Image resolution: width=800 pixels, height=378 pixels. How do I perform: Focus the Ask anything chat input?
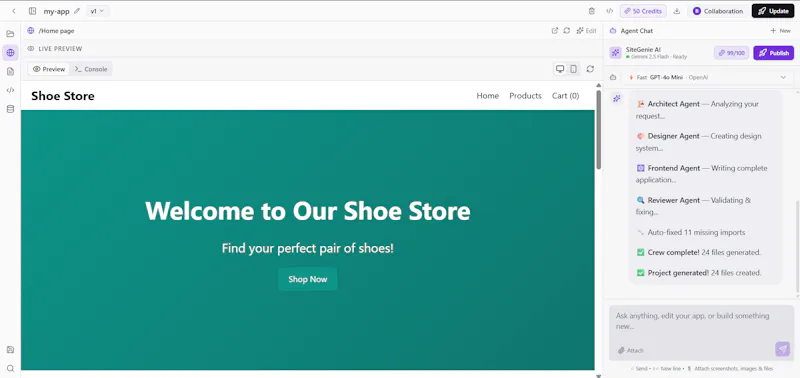[x=702, y=321]
